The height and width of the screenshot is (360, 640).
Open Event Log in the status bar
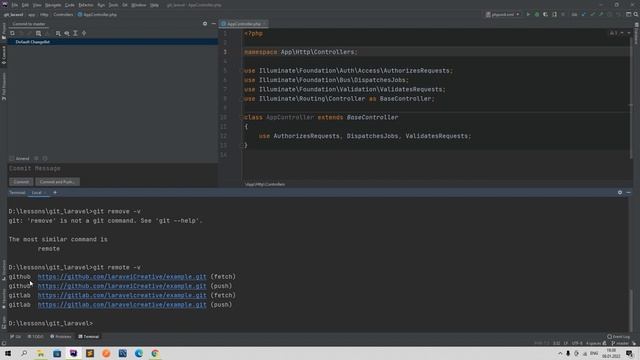tap(618, 337)
